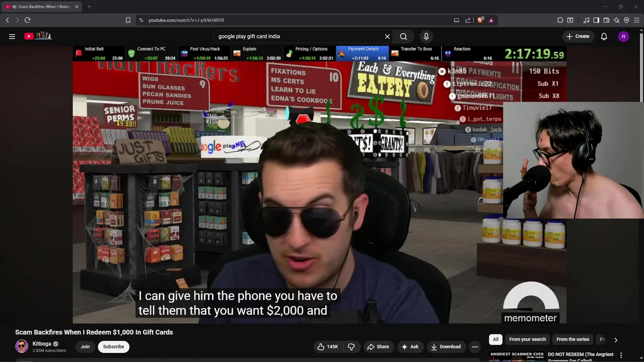Open the media control music note icon

(586, 20)
